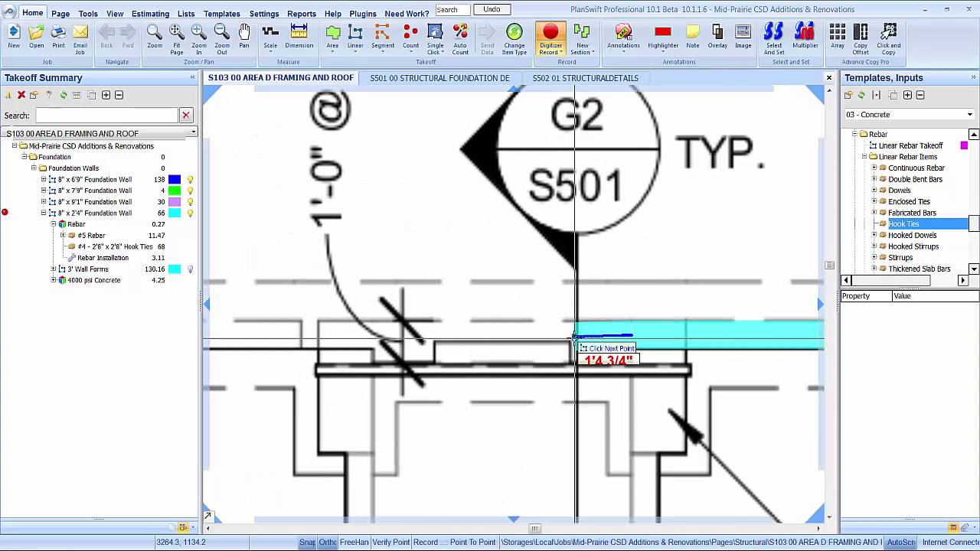This screenshot has width=980, height=551.
Task: Switch to S501 00 Structural Foundation page tab
Action: [439, 78]
